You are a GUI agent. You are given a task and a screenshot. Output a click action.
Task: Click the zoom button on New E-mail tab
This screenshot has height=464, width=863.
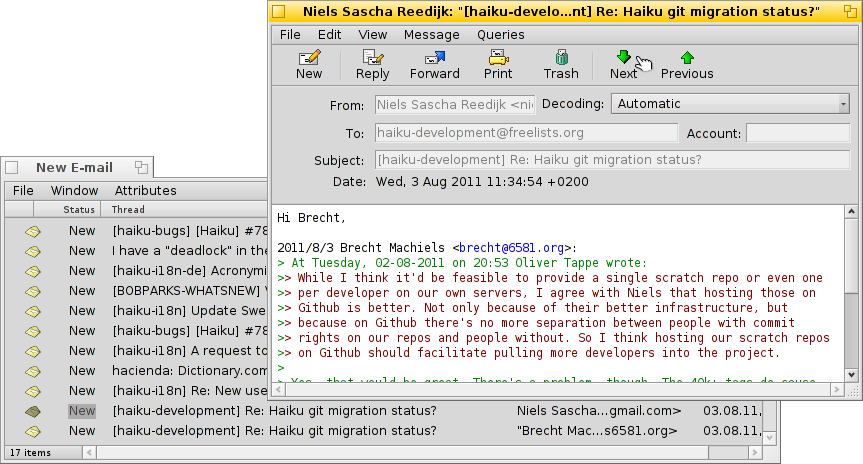pos(141,167)
